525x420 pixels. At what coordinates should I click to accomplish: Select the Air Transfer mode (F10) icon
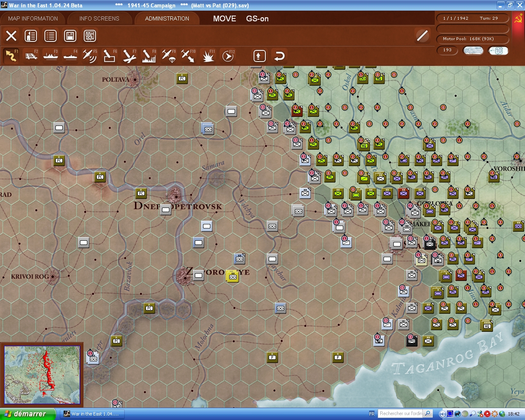coord(188,56)
